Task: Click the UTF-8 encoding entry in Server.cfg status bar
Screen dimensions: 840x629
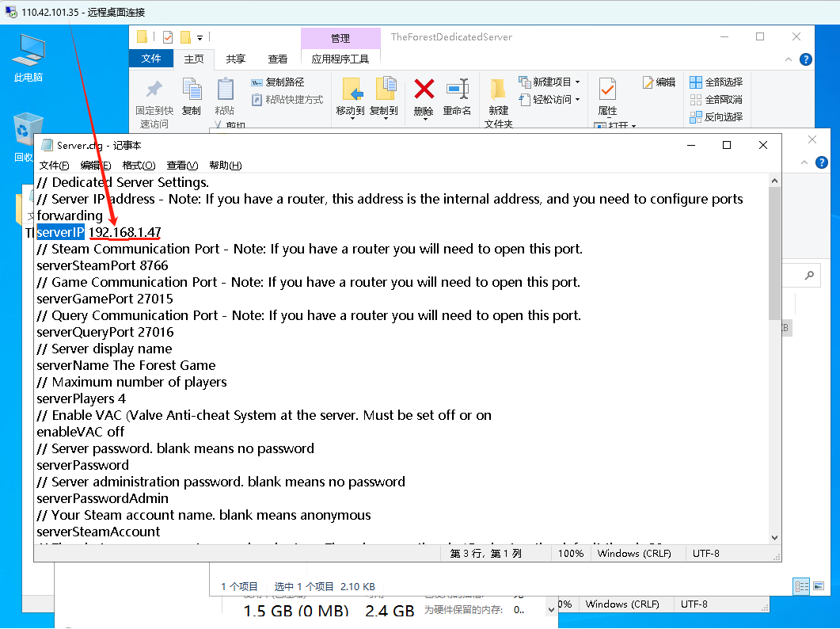Action: [705, 554]
